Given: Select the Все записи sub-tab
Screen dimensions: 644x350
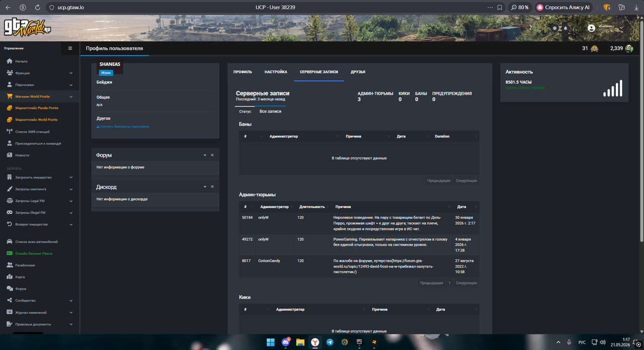Looking at the screenshot, I should tap(270, 111).
